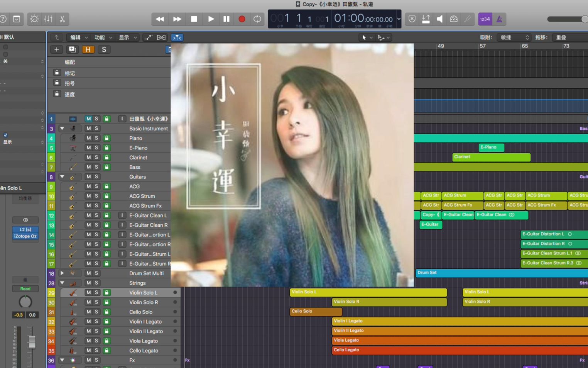
Task: Select the Drum Set region
Action: point(502,273)
